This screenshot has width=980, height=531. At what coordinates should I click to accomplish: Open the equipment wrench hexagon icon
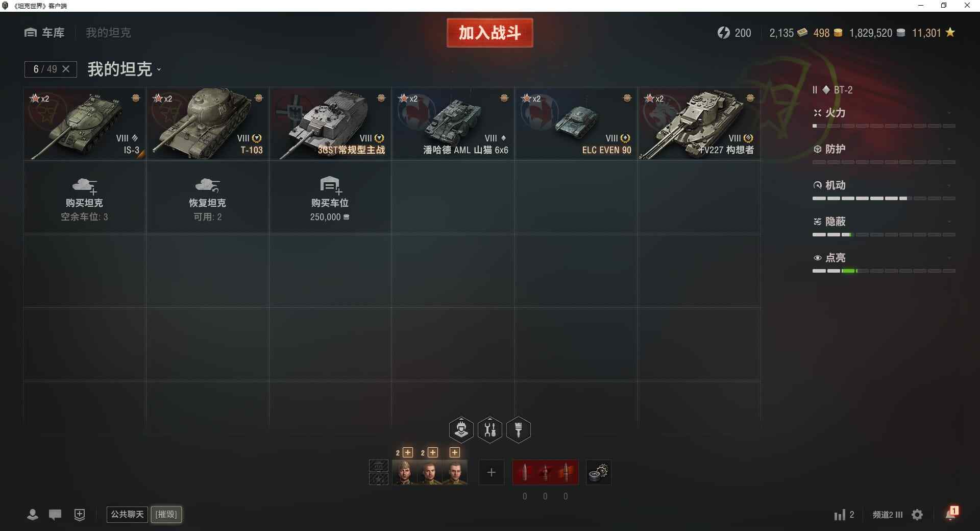point(490,429)
